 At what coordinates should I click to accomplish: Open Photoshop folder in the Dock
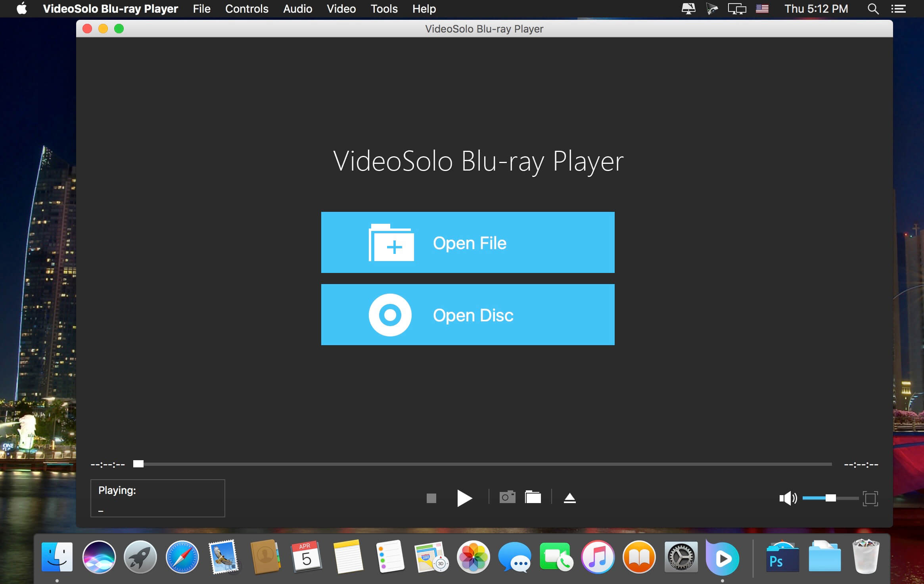(x=782, y=557)
